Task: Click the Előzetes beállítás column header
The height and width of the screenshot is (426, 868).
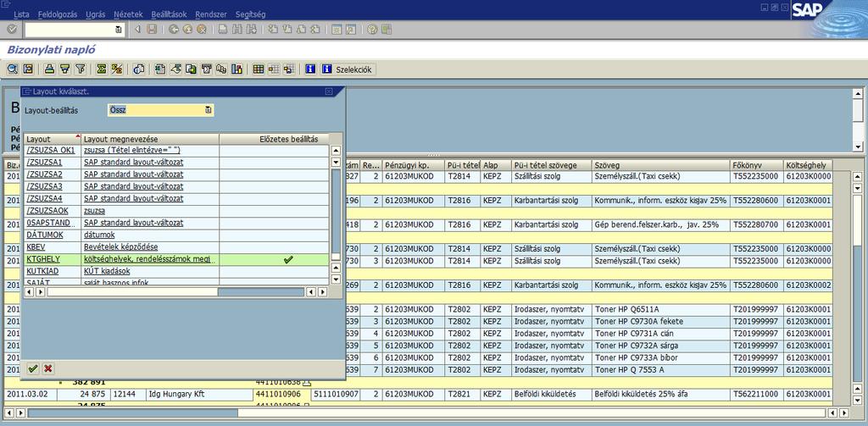Action: [x=274, y=139]
